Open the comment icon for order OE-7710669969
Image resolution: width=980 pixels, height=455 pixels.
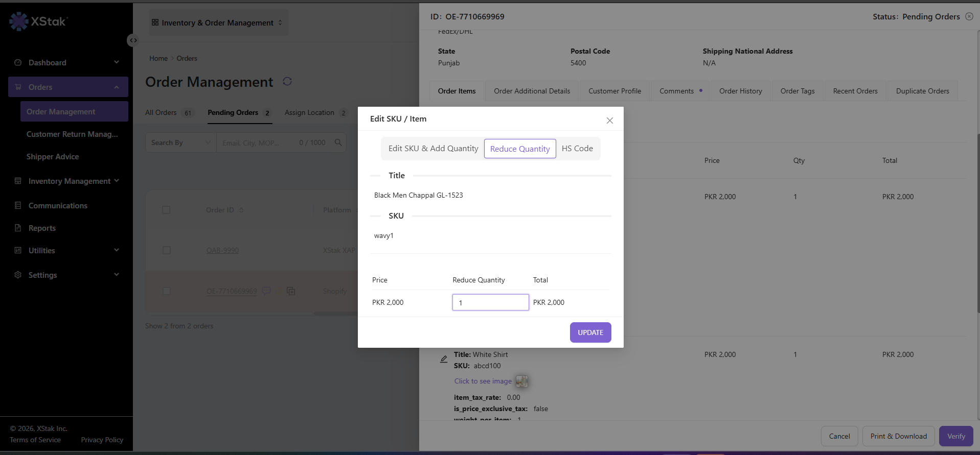(x=266, y=291)
